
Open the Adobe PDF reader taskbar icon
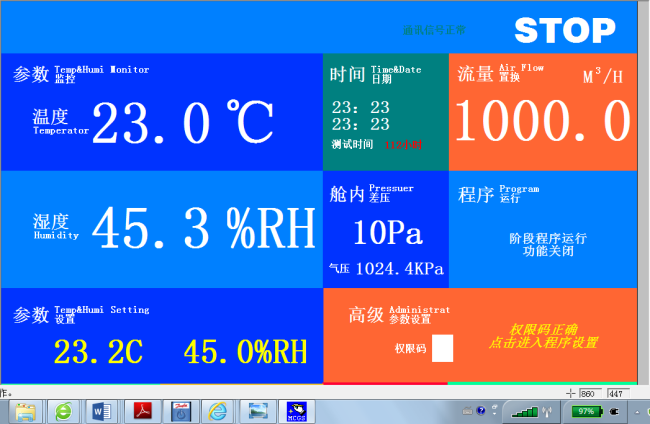(x=143, y=410)
